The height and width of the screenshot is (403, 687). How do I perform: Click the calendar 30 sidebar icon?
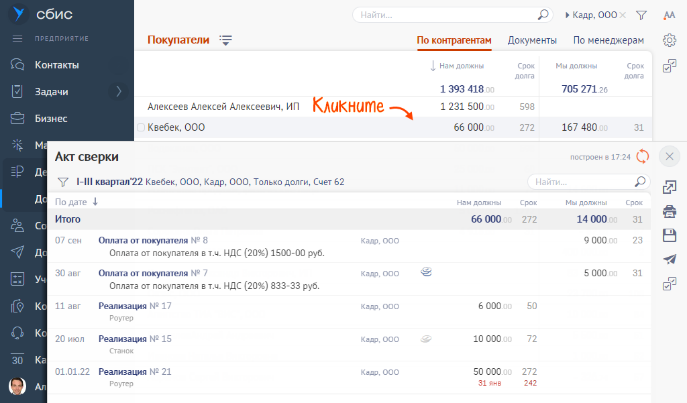[17, 359]
